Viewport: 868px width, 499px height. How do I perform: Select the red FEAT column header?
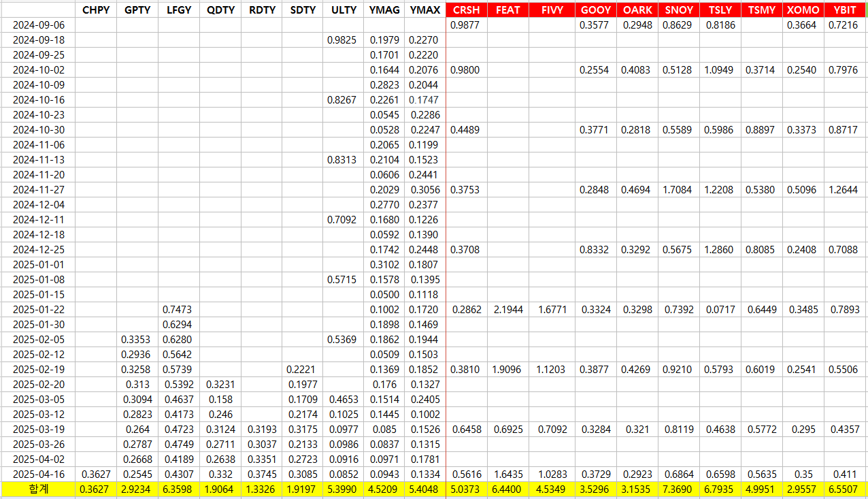tap(508, 10)
